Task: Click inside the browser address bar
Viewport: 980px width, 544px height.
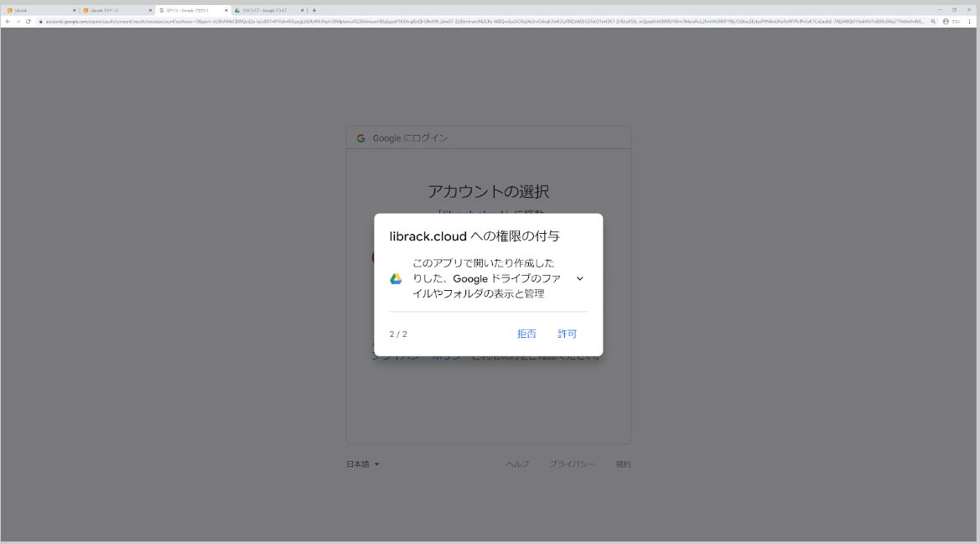Action: pos(335,20)
